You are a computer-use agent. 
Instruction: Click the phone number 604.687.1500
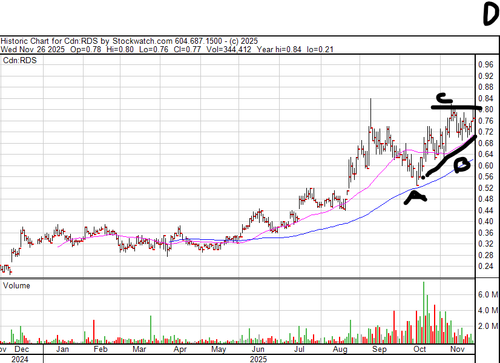198,41
